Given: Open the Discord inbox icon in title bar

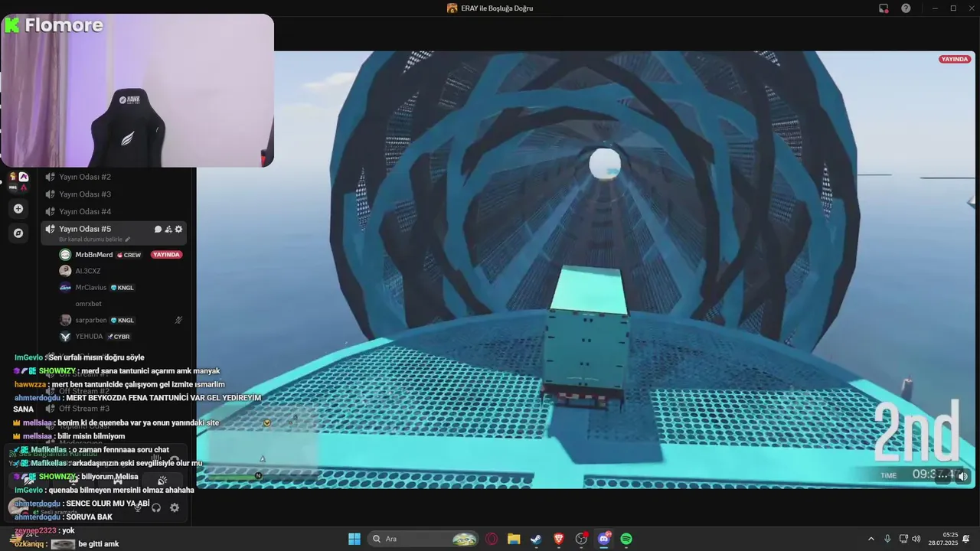Looking at the screenshot, I should [884, 8].
